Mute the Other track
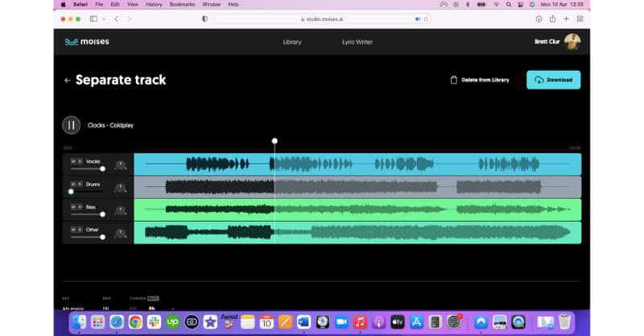644x336 pixels. [x=73, y=230]
